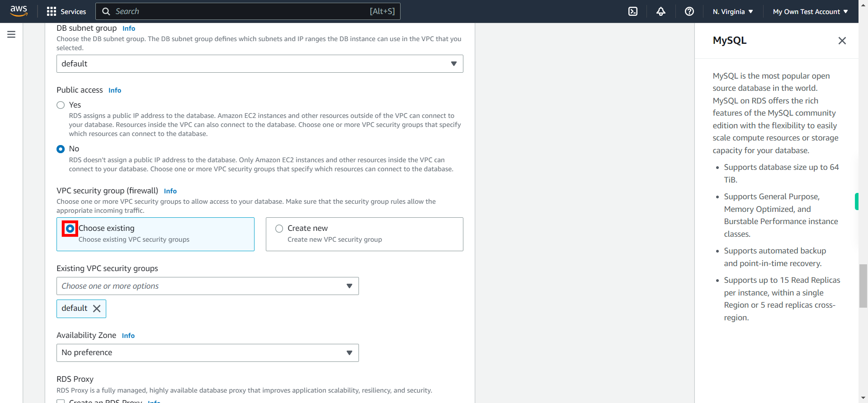Image resolution: width=868 pixels, height=403 pixels.
Task: Open the help question mark icon
Action: pos(689,11)
